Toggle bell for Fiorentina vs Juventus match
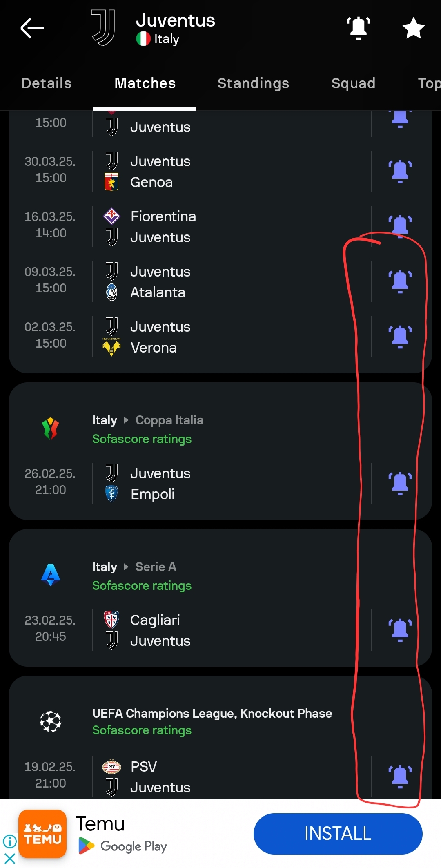The height and width of the screenshot is (868, 441). click(x=400, y=225)
